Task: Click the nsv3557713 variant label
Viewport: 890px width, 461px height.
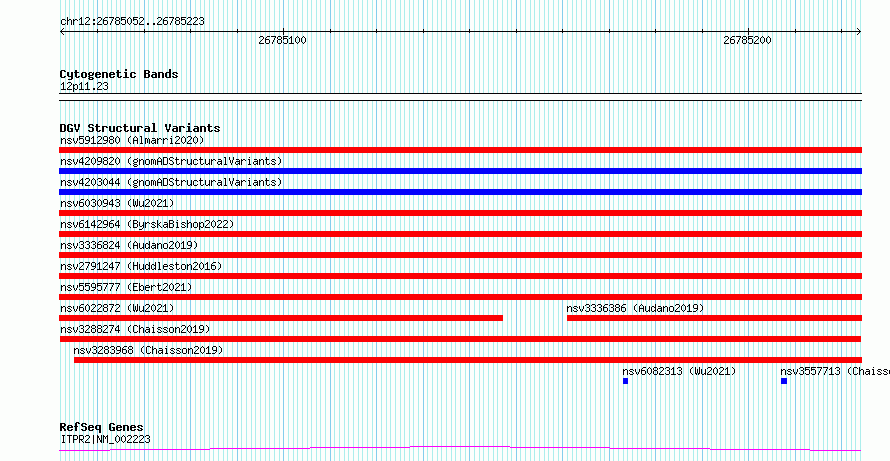Action: tap(834, 371)
